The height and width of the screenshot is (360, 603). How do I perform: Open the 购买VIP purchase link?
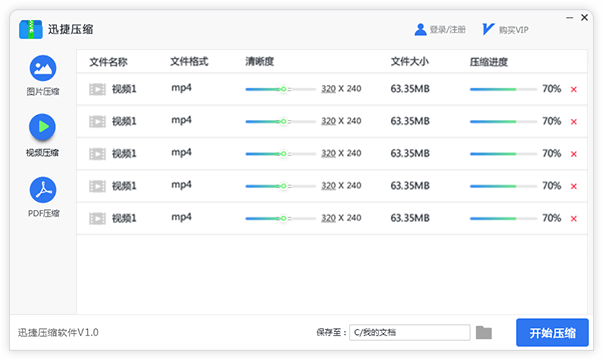tap(505, 30)
